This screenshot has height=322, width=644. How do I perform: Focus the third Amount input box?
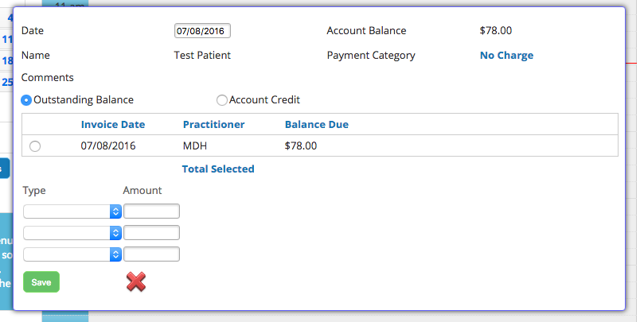point(151,254)
